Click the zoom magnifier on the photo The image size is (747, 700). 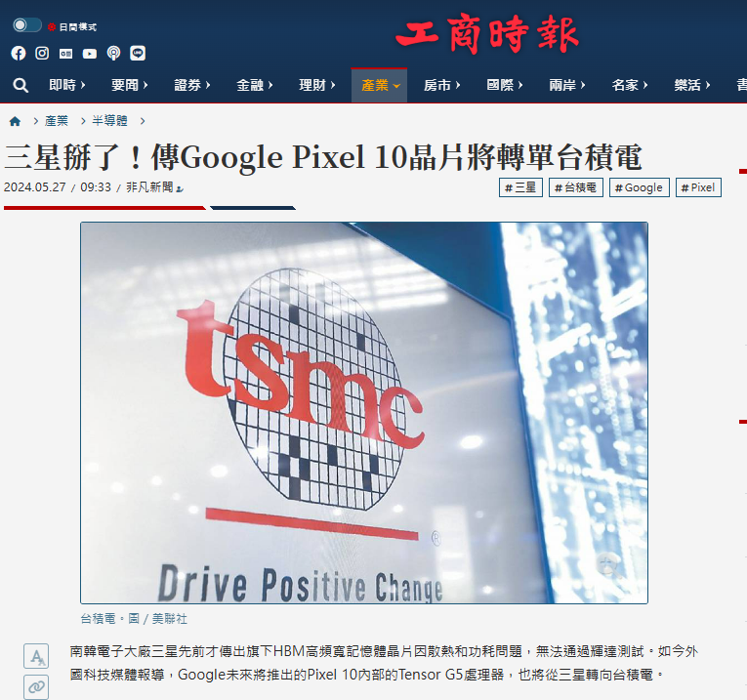(x=609, y=565)
